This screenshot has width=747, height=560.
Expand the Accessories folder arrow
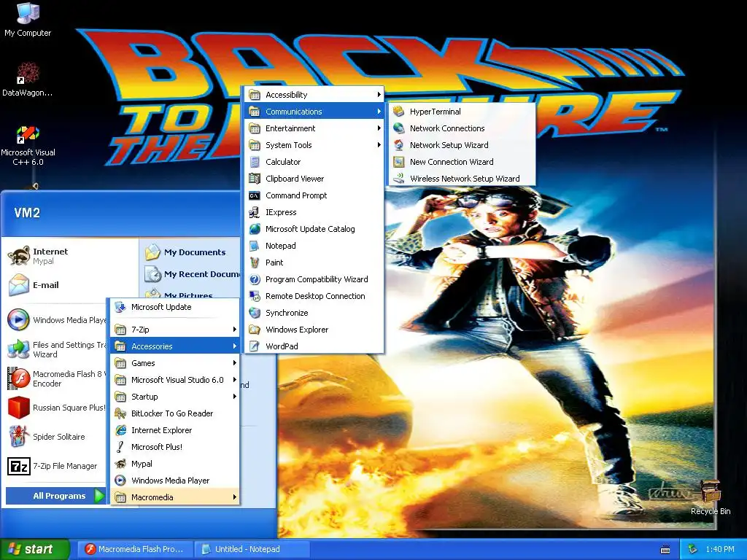click(234, 346)
